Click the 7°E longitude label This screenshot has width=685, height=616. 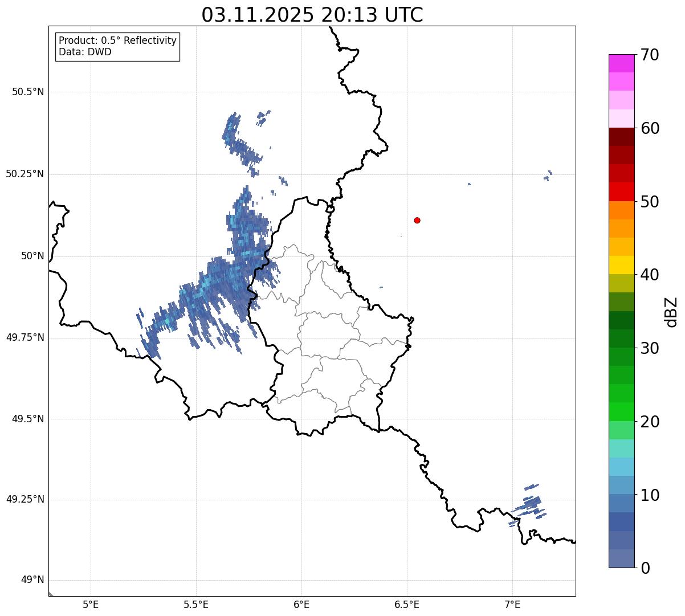[x=512, y=604]
